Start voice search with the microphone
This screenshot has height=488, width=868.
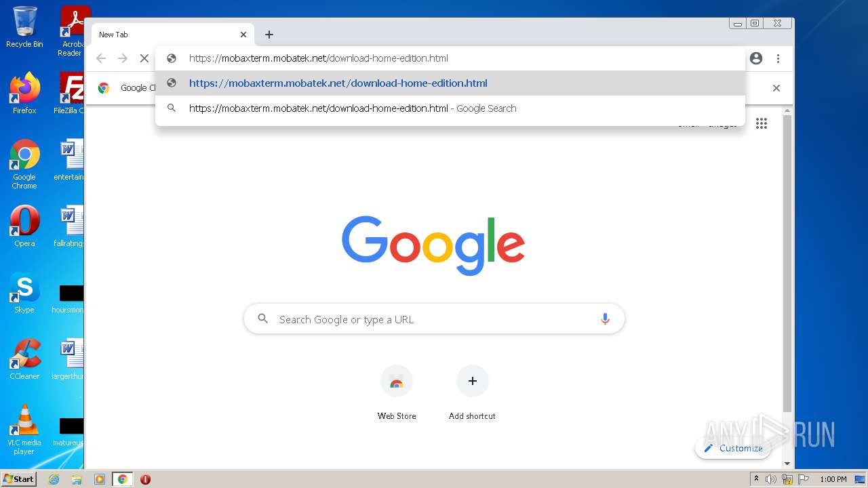[x=605, y=319]
